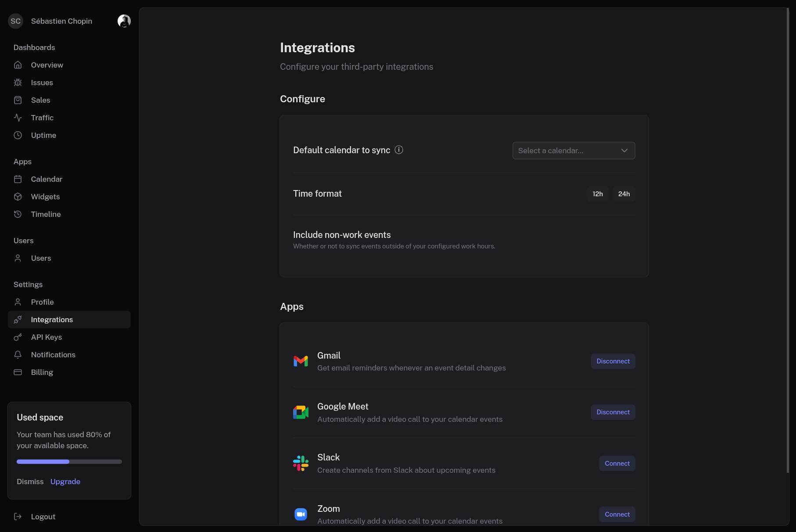Click the used space progress bar
The image size is (796, 532).
(x=69, y=462)
